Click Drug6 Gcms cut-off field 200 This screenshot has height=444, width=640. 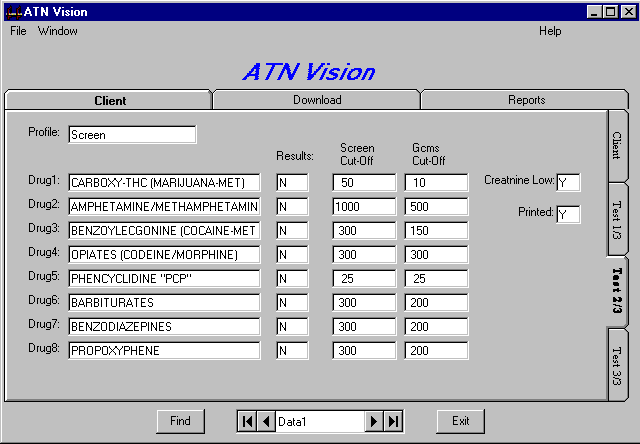tap(436, 303)
